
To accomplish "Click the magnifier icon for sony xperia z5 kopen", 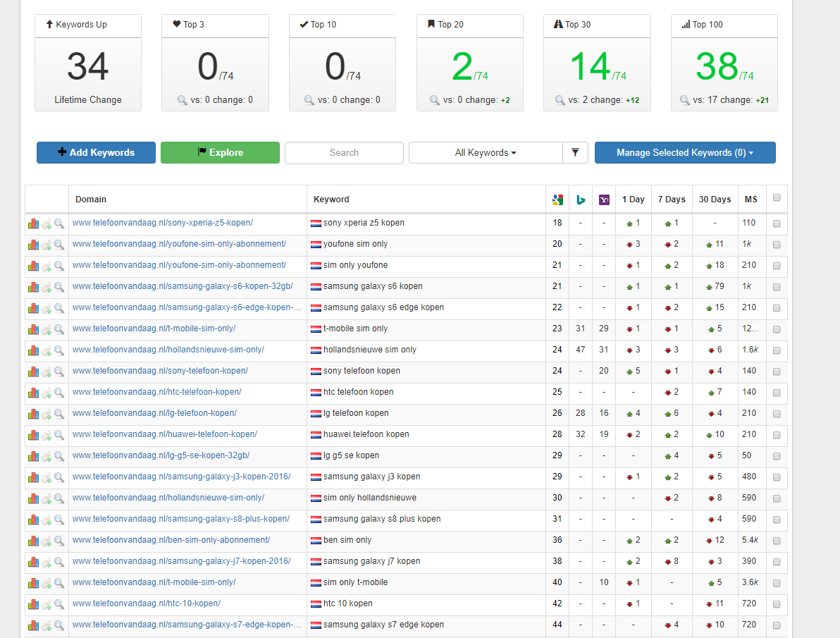I will point(59,223).
